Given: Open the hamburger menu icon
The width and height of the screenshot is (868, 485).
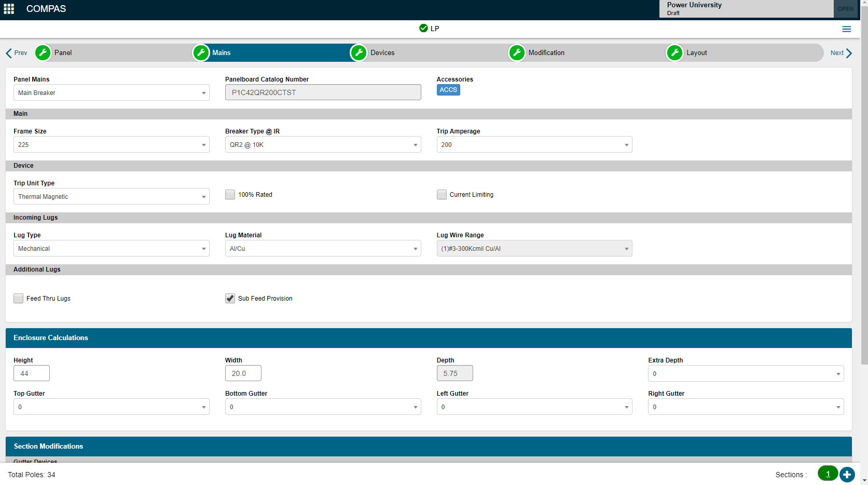Looking at the screenshot, I should point(846,29).
